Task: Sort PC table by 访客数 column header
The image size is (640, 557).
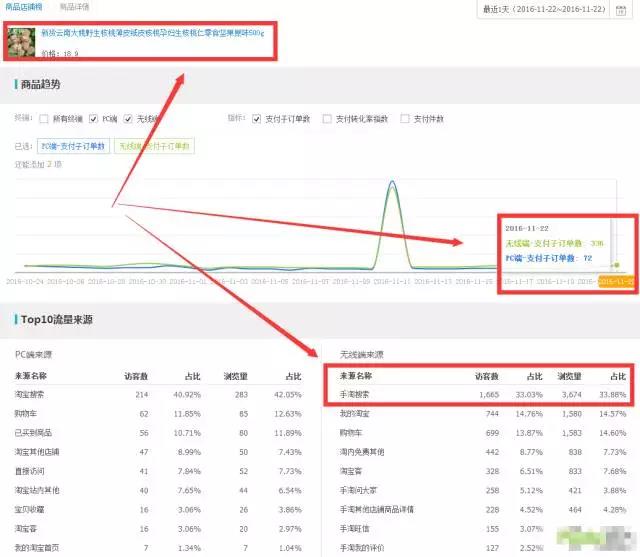Action: [136, 376]
